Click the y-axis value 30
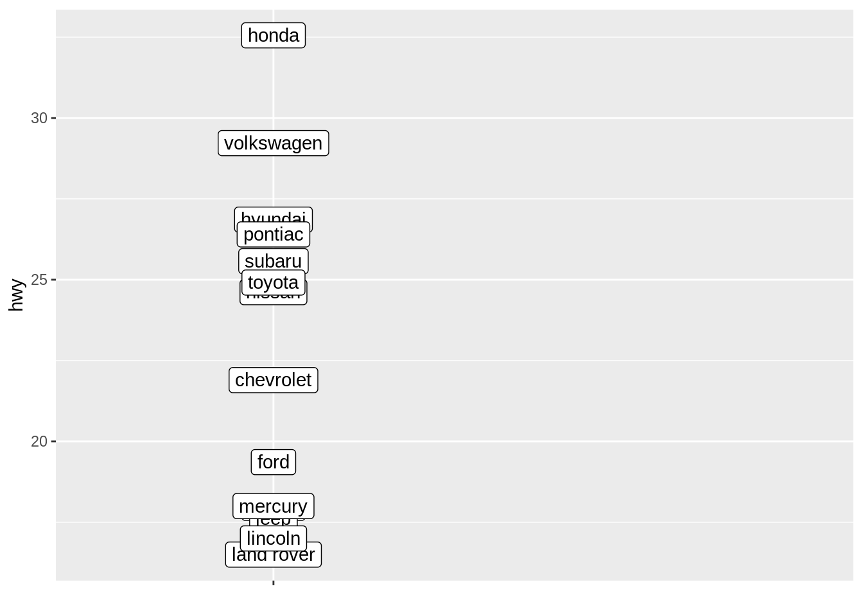 [39, 118]
